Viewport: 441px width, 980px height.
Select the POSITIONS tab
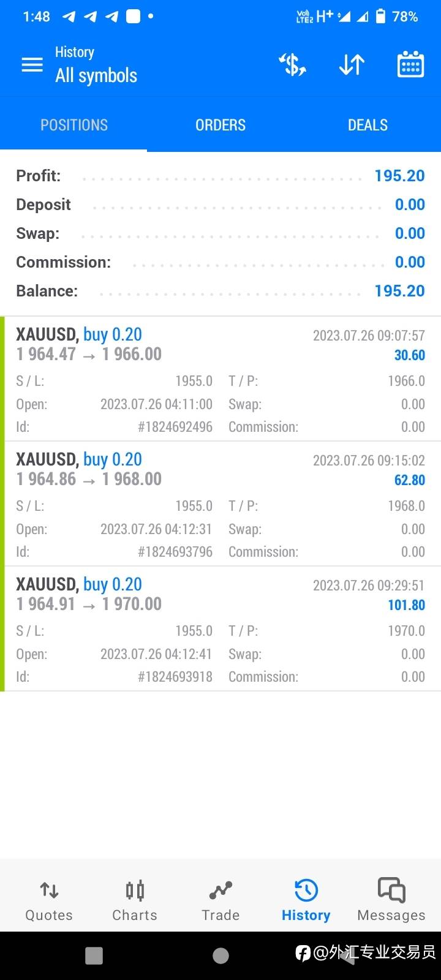[x=73, y=125]
